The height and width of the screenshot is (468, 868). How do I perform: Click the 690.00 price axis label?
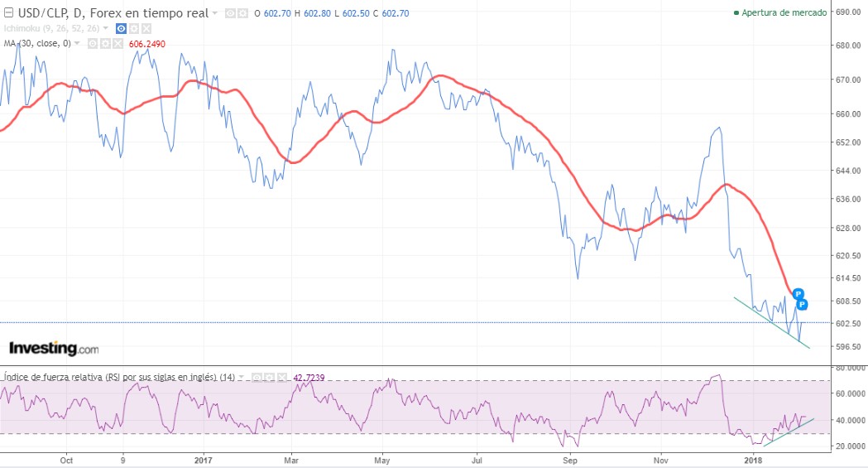click(x=847, y=12)
